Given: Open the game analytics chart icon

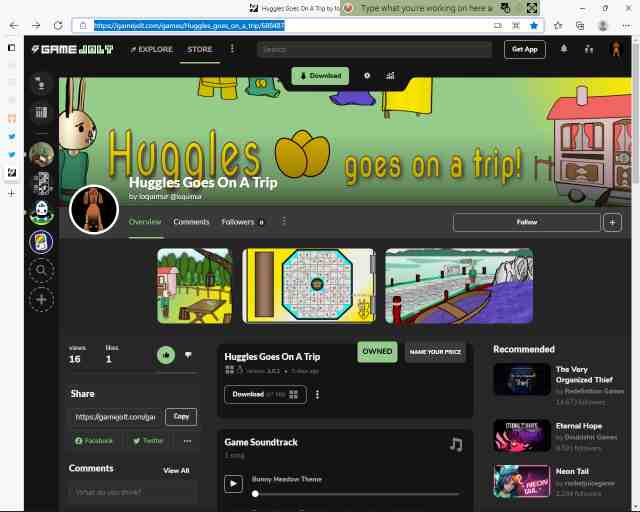Looking at the screenshot, I should (390, 76).
